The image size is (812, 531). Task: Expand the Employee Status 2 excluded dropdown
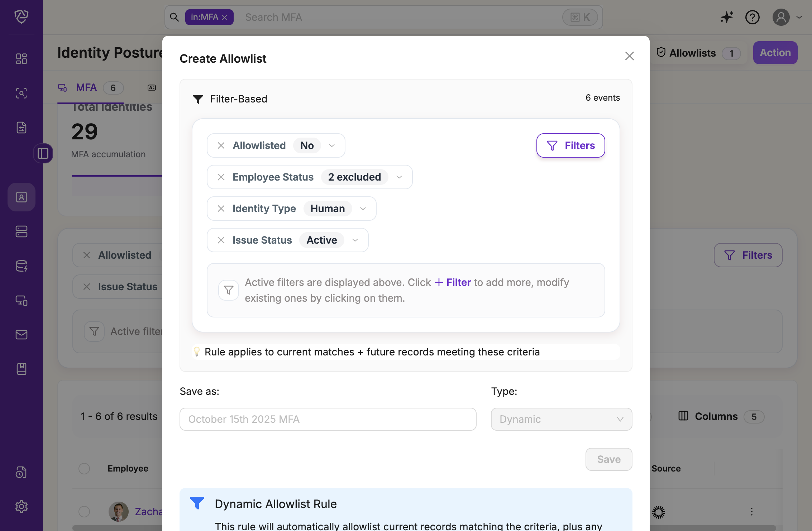(x=399, y=177)
